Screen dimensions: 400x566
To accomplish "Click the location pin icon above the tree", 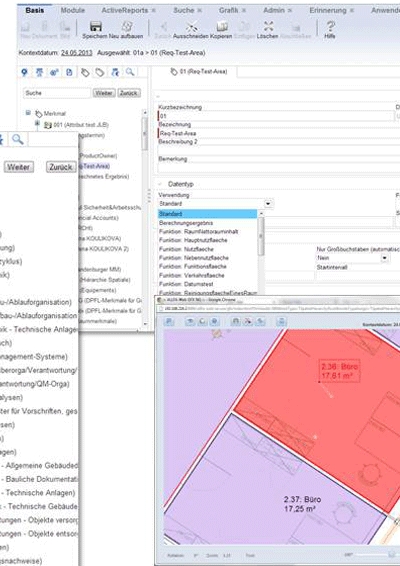I will [x=25, y=73].
